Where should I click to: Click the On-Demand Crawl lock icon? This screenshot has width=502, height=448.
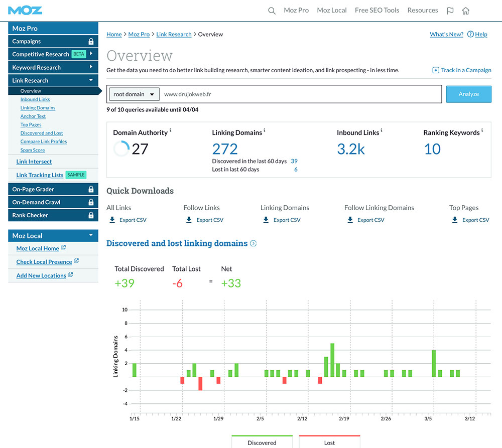[91, 202]
